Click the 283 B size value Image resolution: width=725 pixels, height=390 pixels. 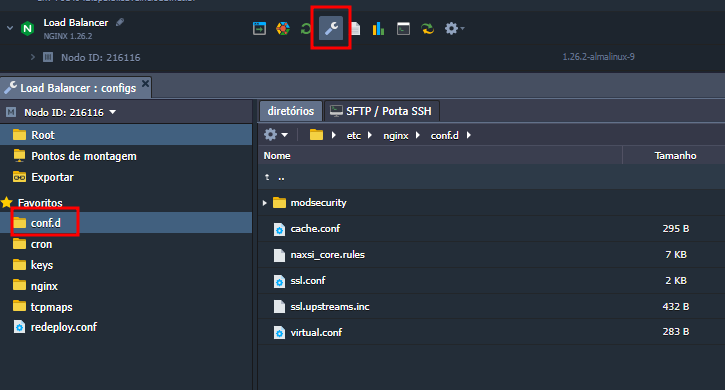pyautogui.click(x=676, y=332)
